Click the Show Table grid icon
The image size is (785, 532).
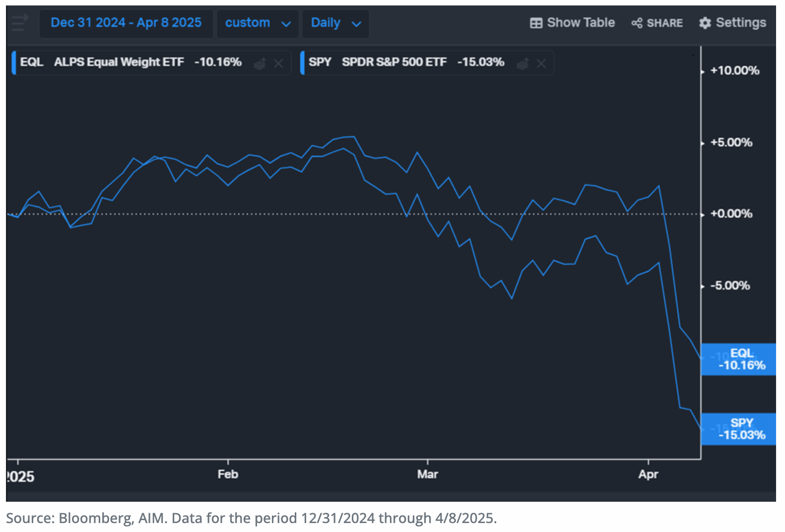click(536, 23)
